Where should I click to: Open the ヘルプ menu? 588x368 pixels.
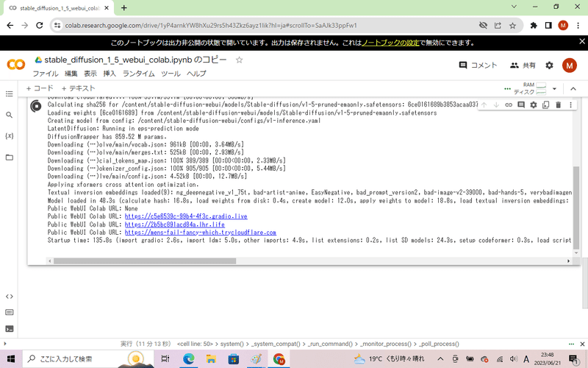[196, 74]
